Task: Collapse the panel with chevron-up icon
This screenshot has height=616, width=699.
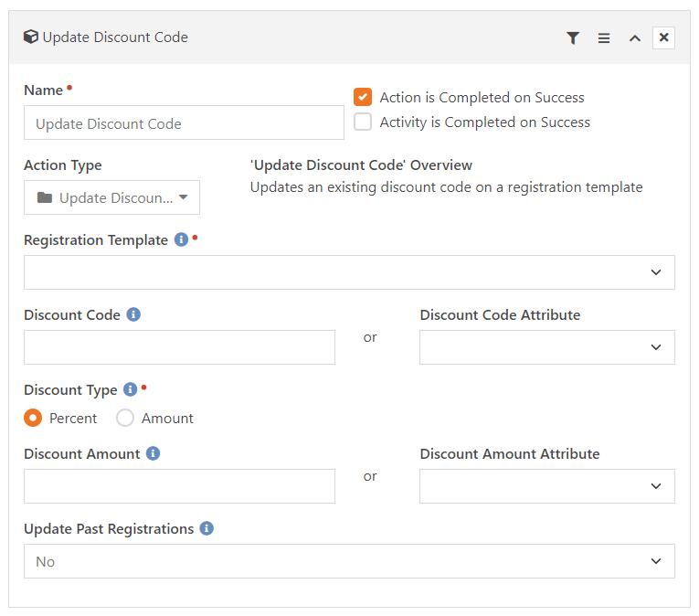Action: (635, 38)
